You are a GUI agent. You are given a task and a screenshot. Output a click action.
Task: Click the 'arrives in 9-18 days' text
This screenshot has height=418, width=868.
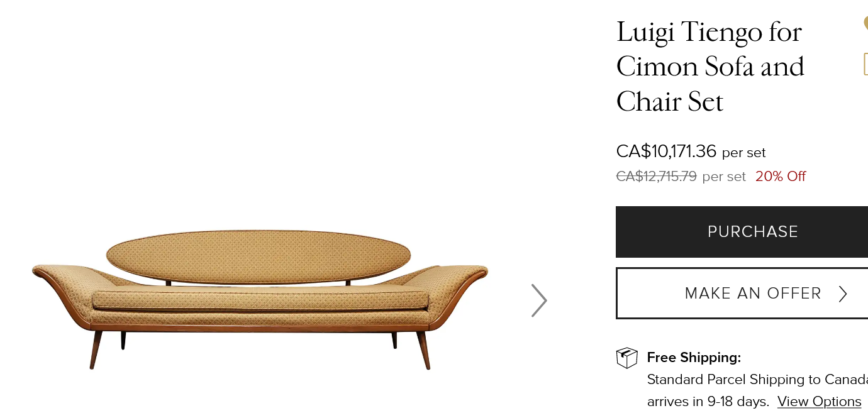(708, 402)
